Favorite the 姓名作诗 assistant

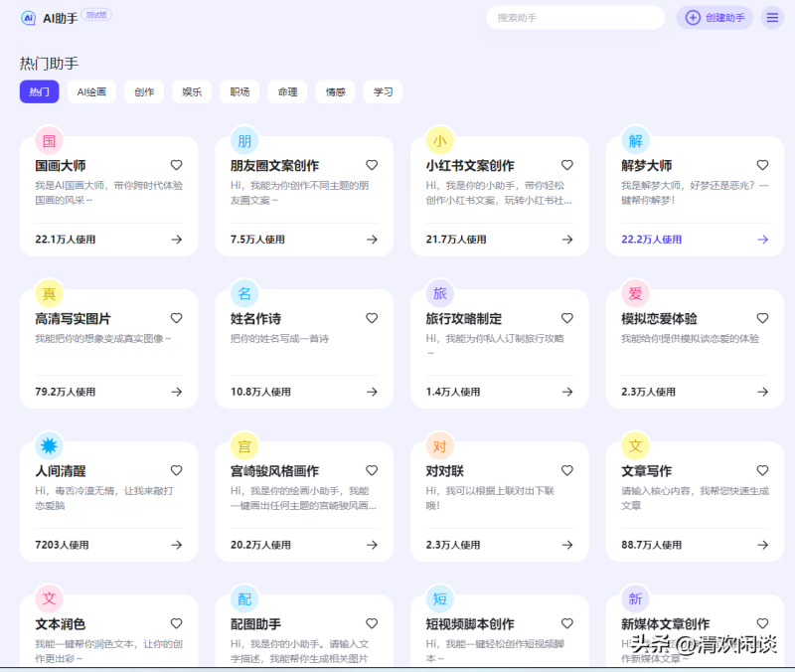pos(372,318)
